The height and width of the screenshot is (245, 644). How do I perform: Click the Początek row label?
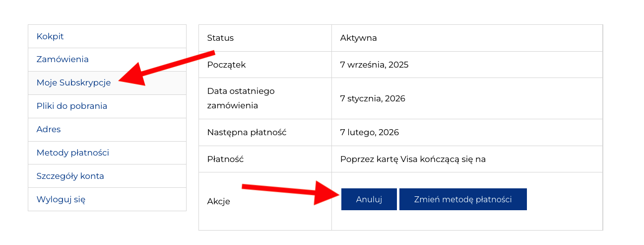tap(226, 65)
